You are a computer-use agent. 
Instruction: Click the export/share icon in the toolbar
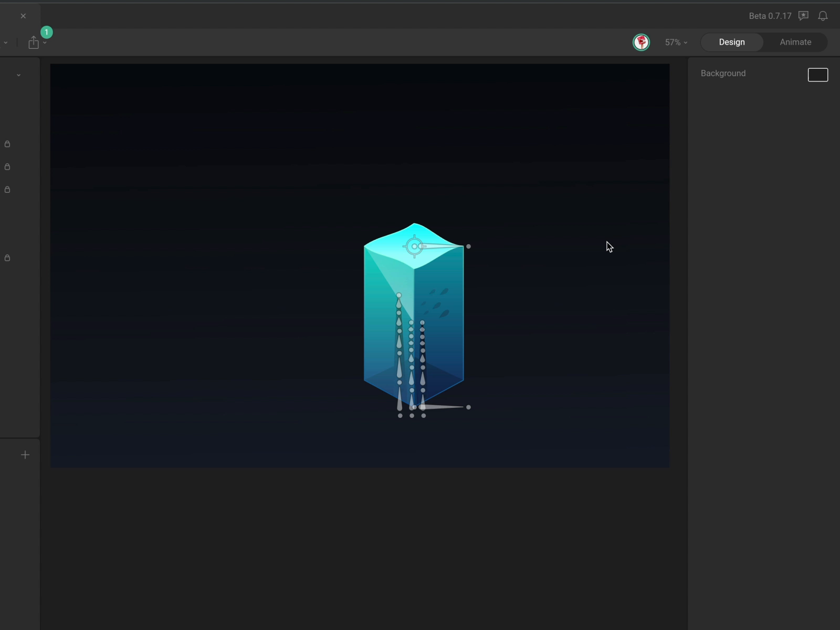click(34, 43)
